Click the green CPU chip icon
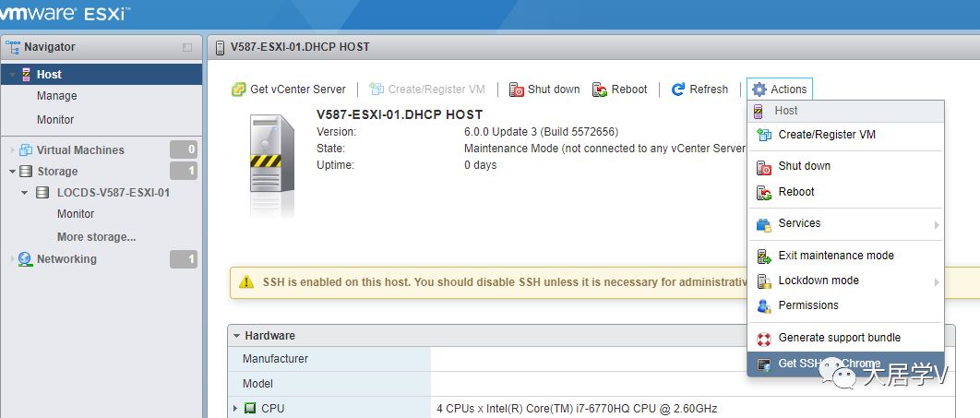The height and width of the screenshot is (418, 980). pyautogui.click(x=250, y=409)
